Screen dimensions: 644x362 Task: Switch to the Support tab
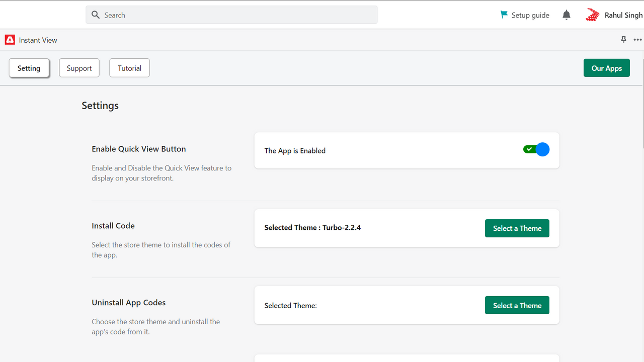coord(79,67)
